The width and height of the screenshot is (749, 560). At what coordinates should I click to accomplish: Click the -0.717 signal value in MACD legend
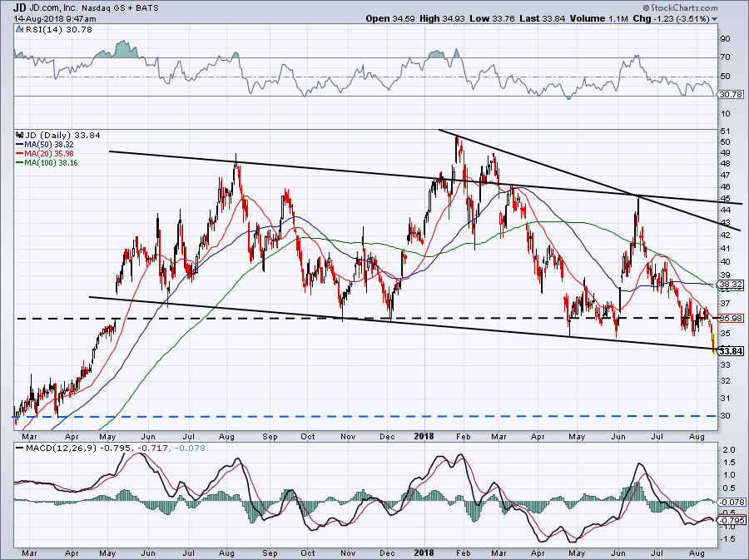tap(152, 448)
